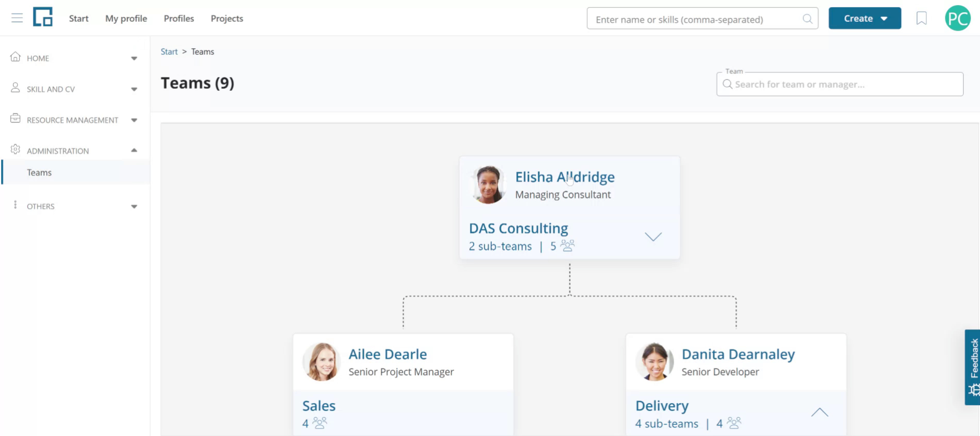The image size is (980, 436).
Task: Open My profile in top navigation
Action: (126, 18)
